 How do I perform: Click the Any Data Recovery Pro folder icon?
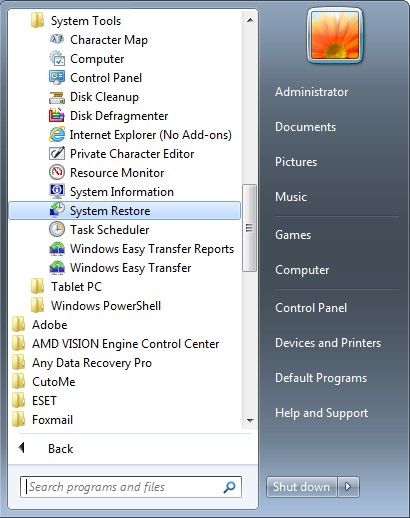pos(19,363)
